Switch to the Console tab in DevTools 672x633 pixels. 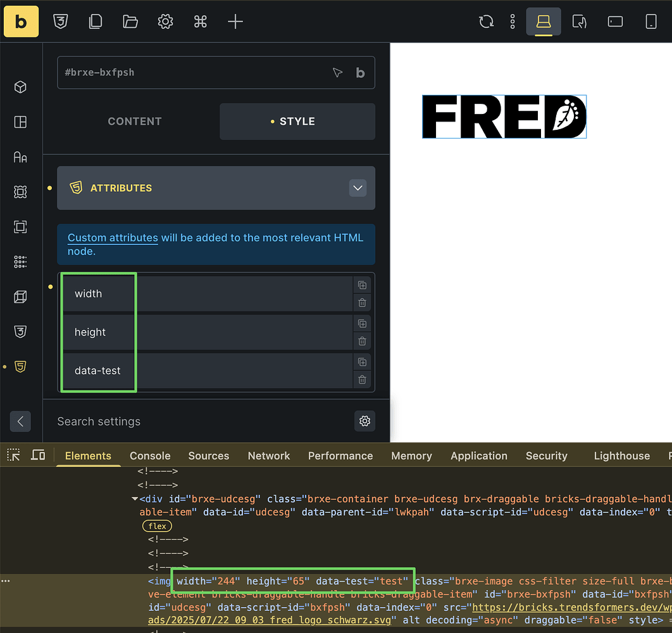(149, 456)
